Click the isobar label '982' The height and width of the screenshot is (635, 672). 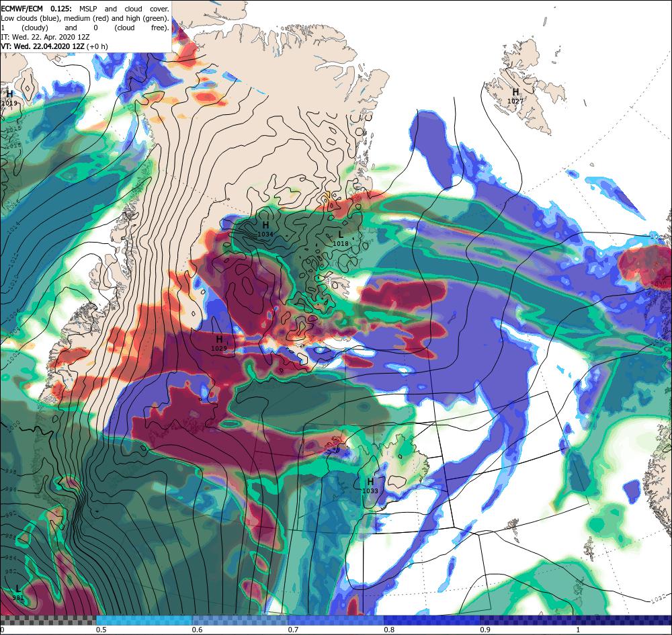(11, 572)
